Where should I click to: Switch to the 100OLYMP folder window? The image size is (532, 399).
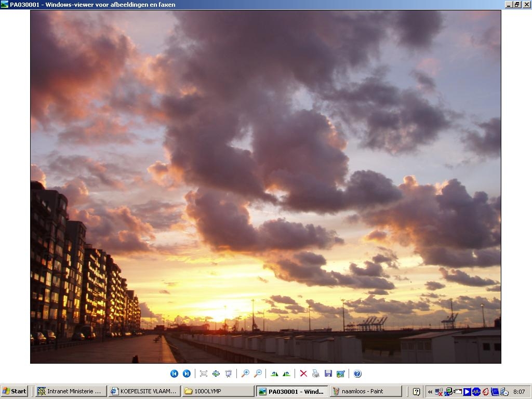coord(218,391)
